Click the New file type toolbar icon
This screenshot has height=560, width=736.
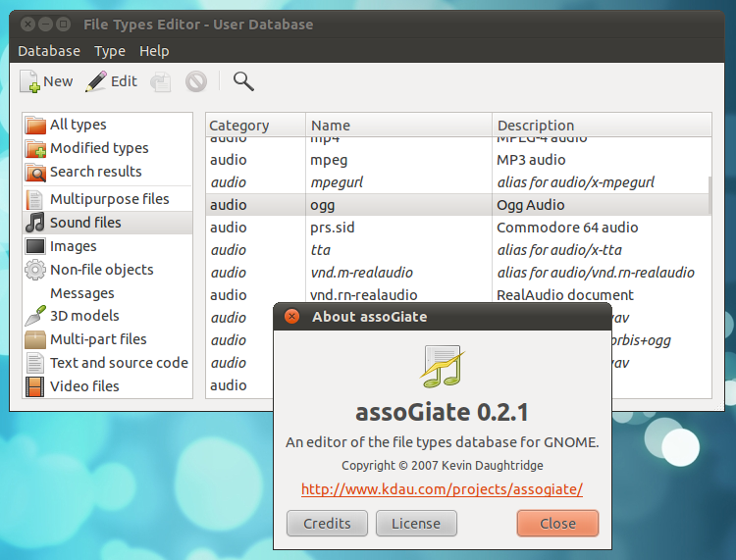point(30,81)
